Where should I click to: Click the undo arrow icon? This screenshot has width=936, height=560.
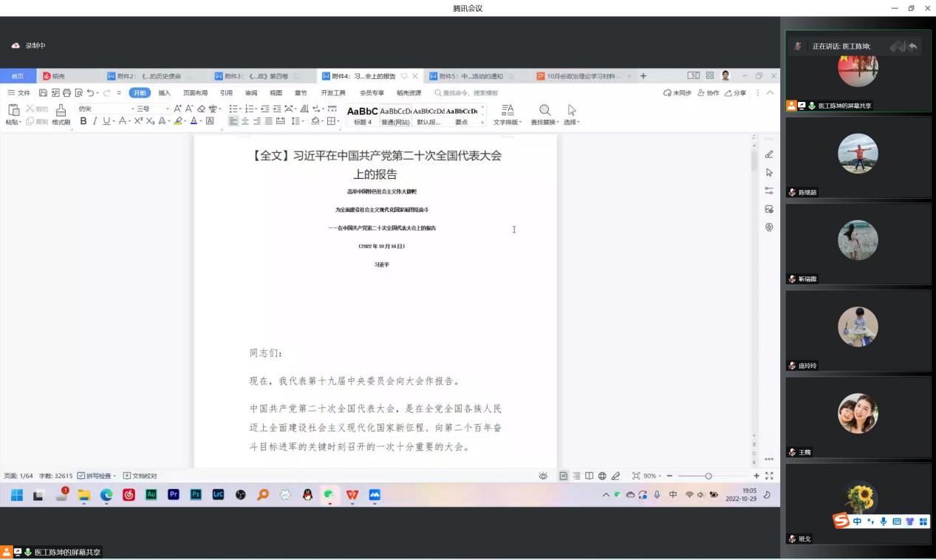91,93
